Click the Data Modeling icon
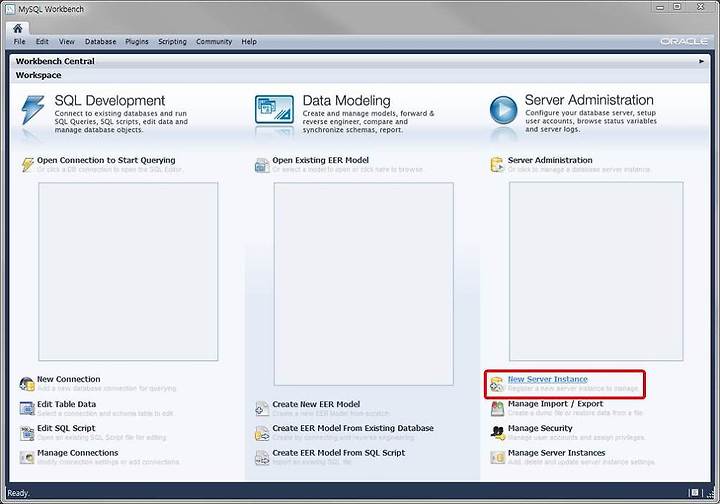 tap(274, 109)
